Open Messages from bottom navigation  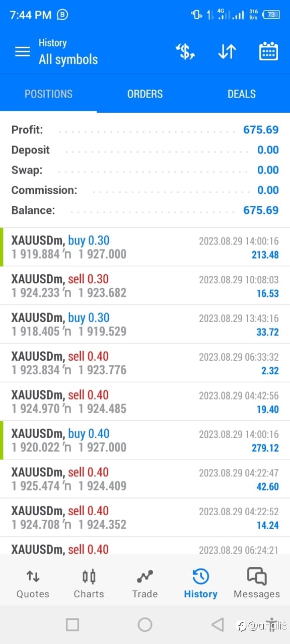256,584
